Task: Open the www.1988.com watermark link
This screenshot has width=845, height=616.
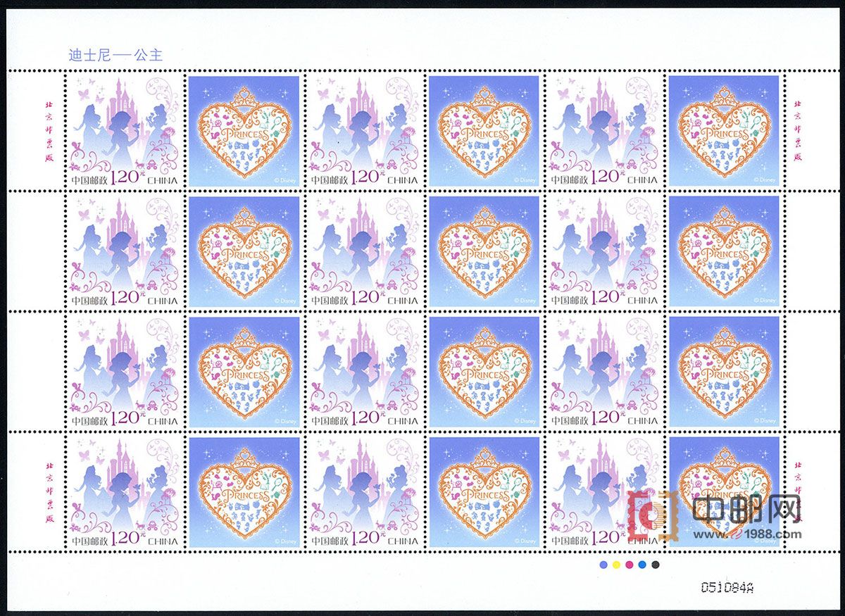Action: point(747,534)
